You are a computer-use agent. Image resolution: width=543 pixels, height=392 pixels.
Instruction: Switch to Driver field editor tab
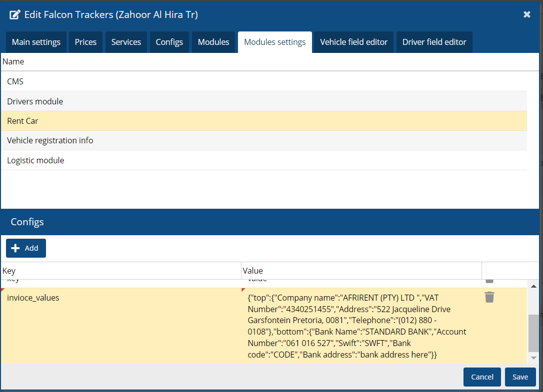tap(434, 42)
